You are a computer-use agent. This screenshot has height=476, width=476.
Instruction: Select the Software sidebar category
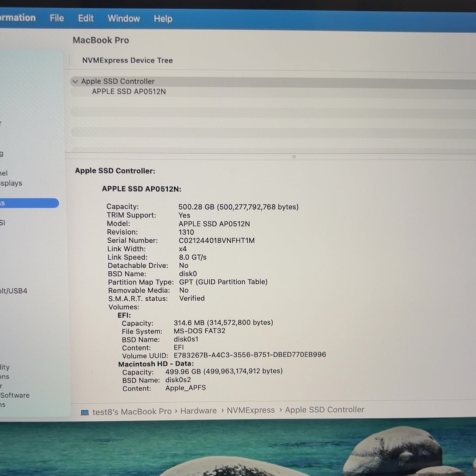click(x=15, y=395)
